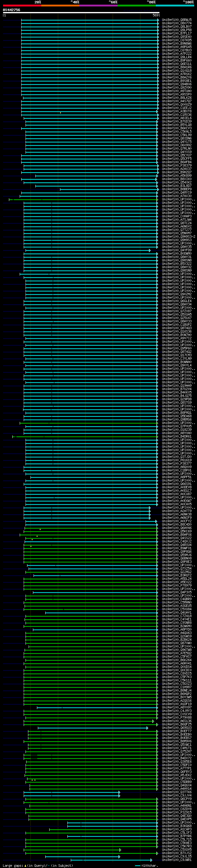Click the orange ~40% identity legend bar
The image size is (197, 868).
point(60,6)
